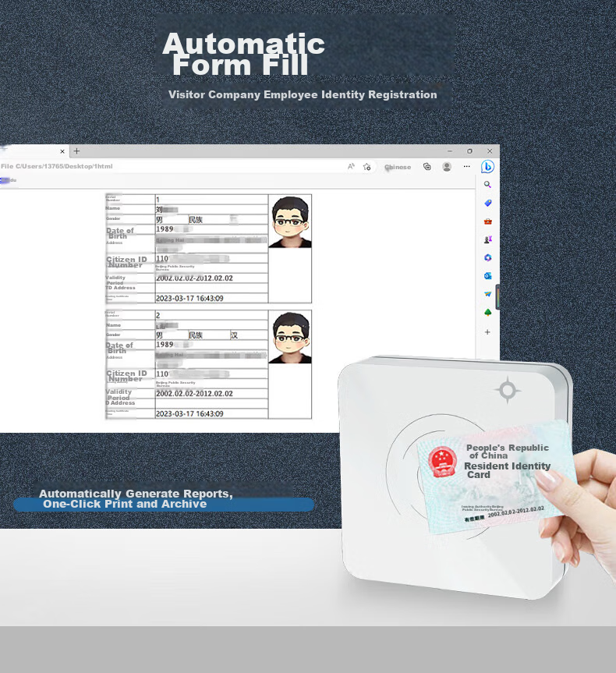Open a new browser tab
The image size is (616, 673).
pyautogui.click(x=76, y=151)
